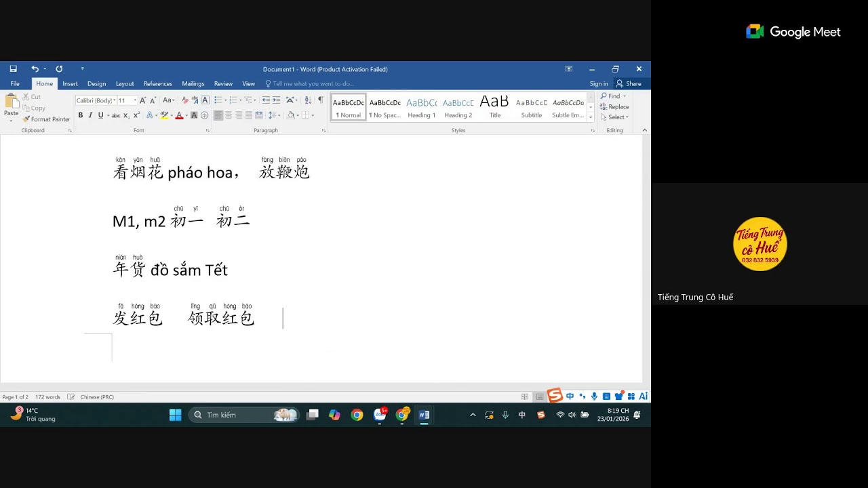Increase paragraph indent

(276, 100)
